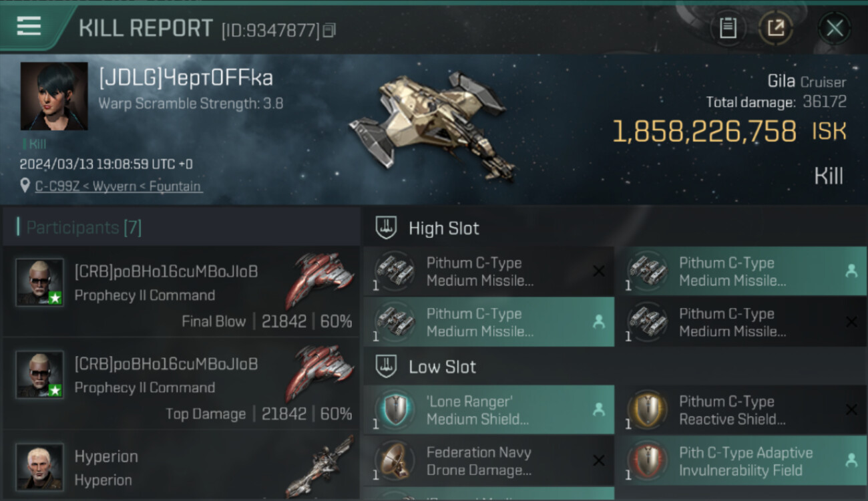Open ЧертOFFka's character portrait
The width and height of the screenshot is (868, 501).
click(54, 96)
